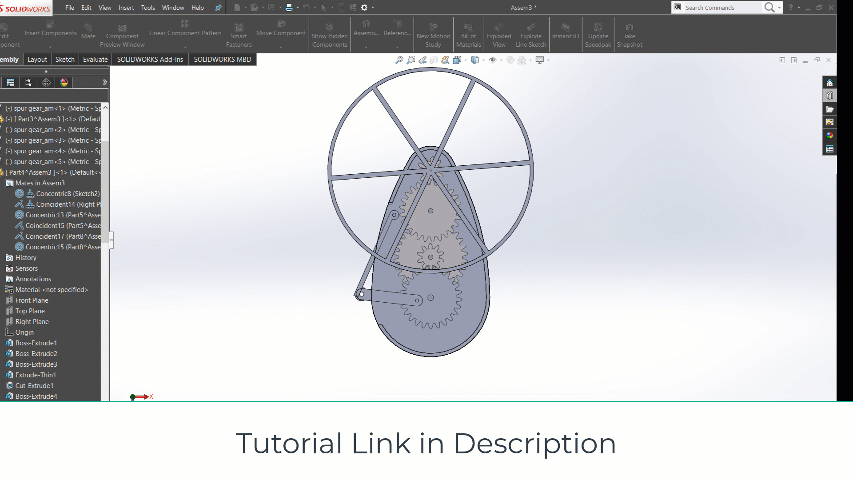Click Move Component tool
This screenshot has height=480, width=853.
coord(281,29)
